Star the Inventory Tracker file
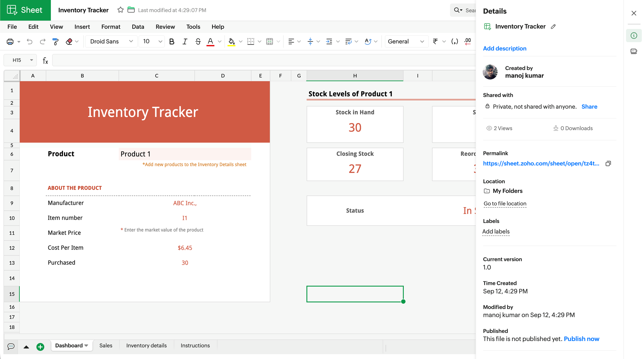This screenshot has width=644, height=359. tap(121, 10)
